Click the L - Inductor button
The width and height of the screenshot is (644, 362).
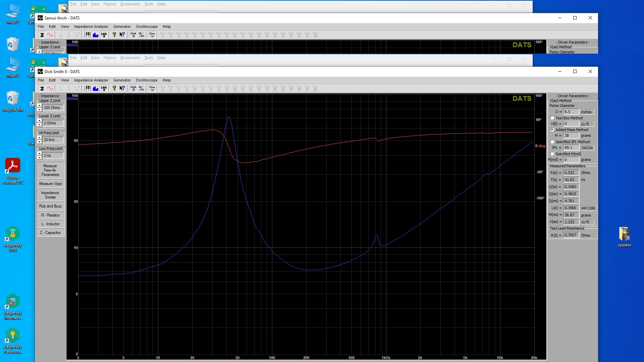50,224
